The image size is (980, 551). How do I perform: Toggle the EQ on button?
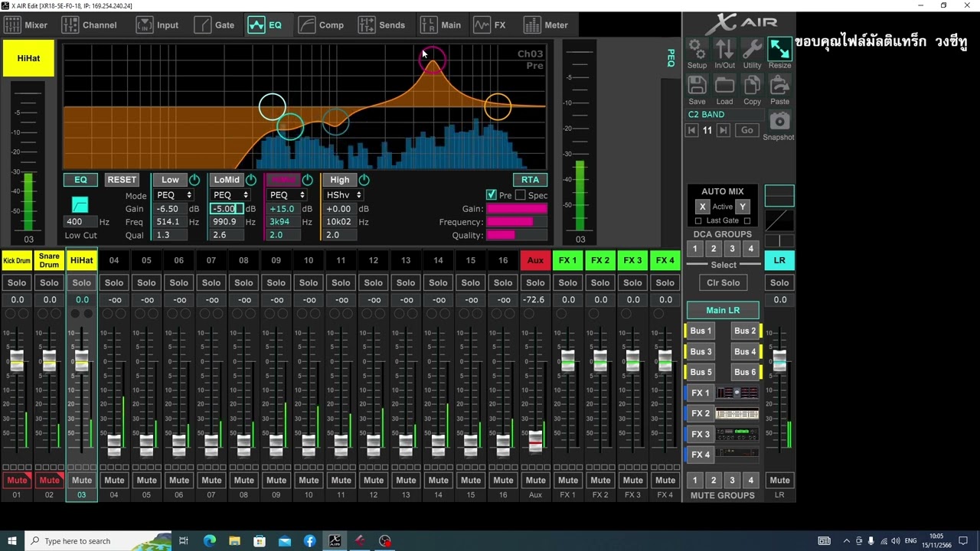80,180
